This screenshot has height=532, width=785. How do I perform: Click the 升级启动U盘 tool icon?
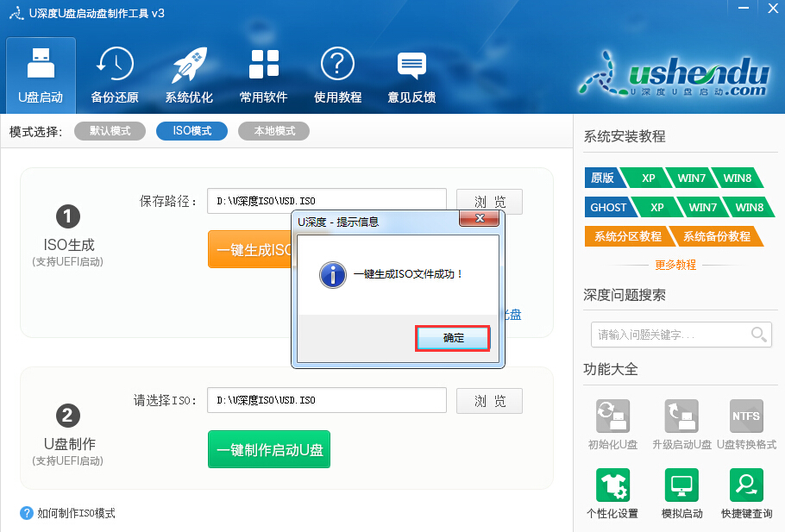point(681,417)
